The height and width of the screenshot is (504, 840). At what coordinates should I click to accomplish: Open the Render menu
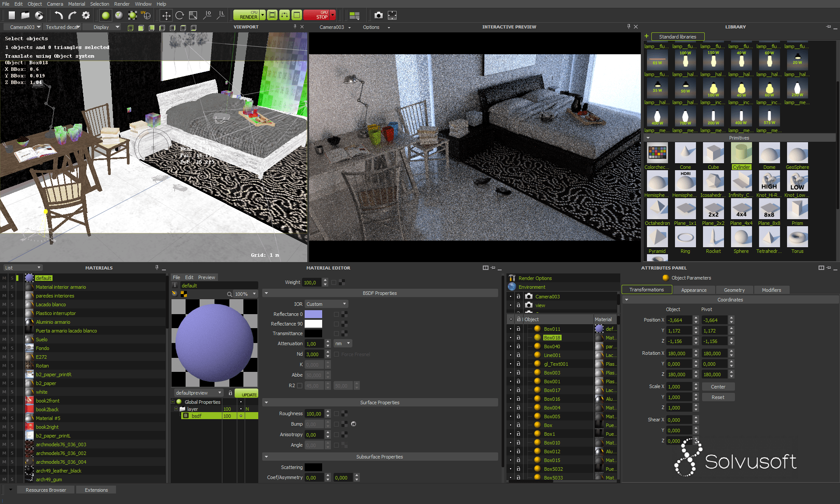[122, 4]
